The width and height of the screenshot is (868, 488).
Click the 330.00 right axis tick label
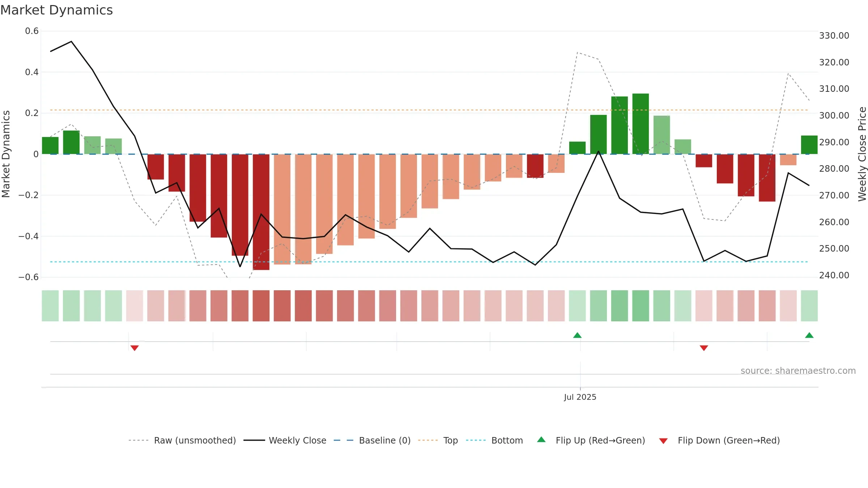tap(834, 35)
